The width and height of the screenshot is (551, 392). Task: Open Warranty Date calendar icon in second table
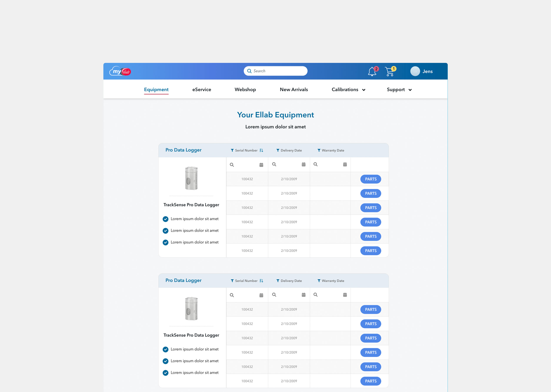tap(345, 295)
